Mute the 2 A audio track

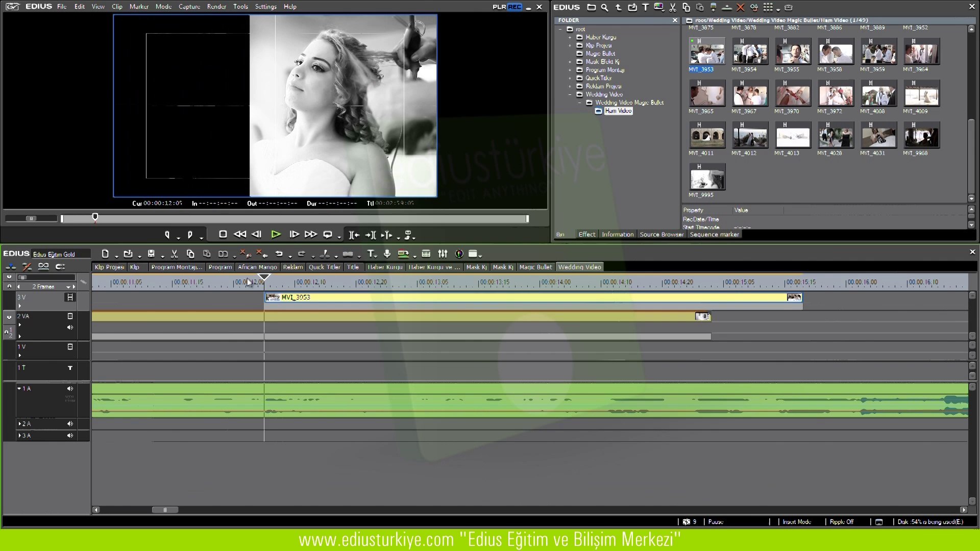tap(70, 424)
